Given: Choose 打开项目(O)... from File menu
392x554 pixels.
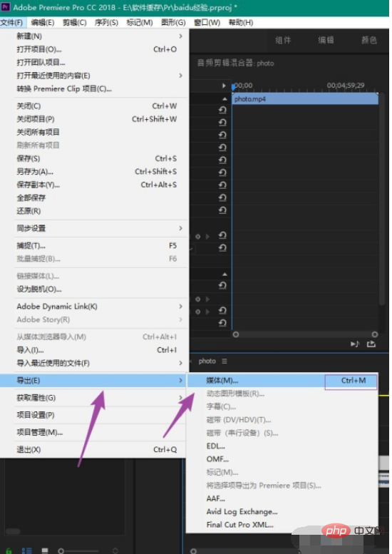Looking at the screenshot, I should coord(94,49).
